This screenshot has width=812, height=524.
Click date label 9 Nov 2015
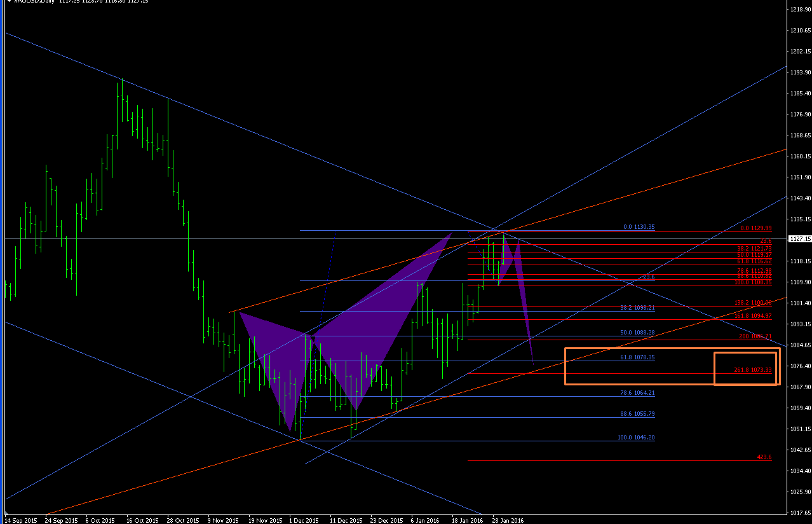[222, 520]
